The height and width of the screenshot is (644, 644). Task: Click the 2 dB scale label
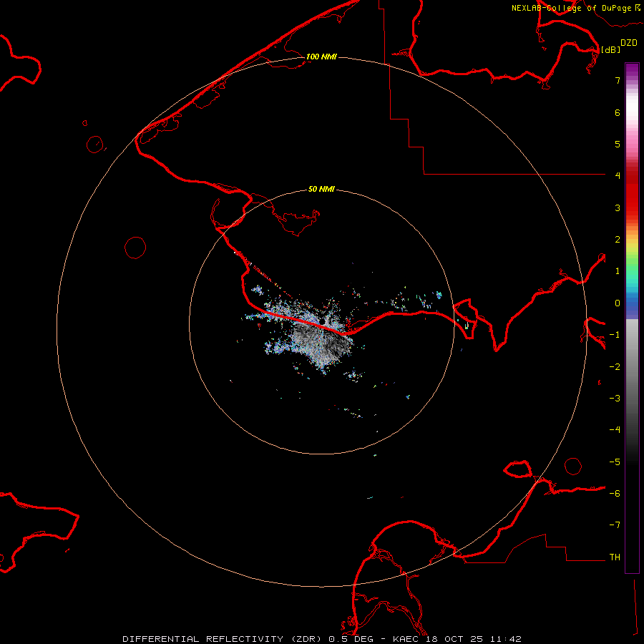tap(618, 240)
